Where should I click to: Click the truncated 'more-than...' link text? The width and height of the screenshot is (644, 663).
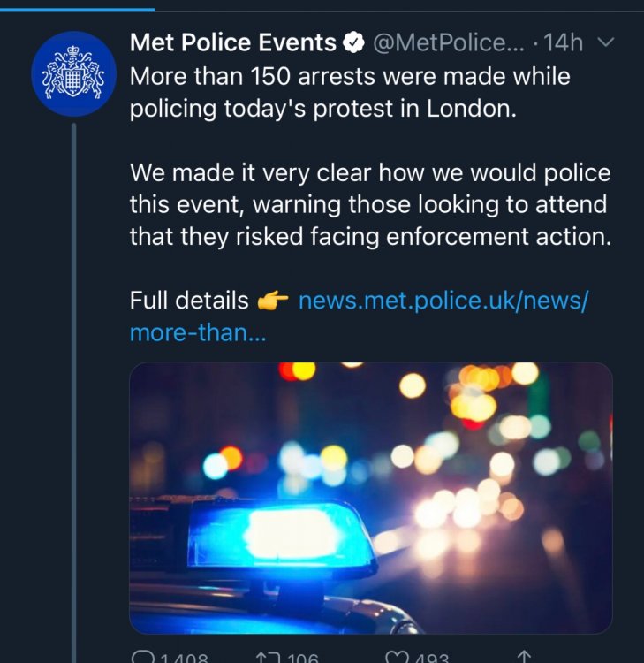click(197, 333)
